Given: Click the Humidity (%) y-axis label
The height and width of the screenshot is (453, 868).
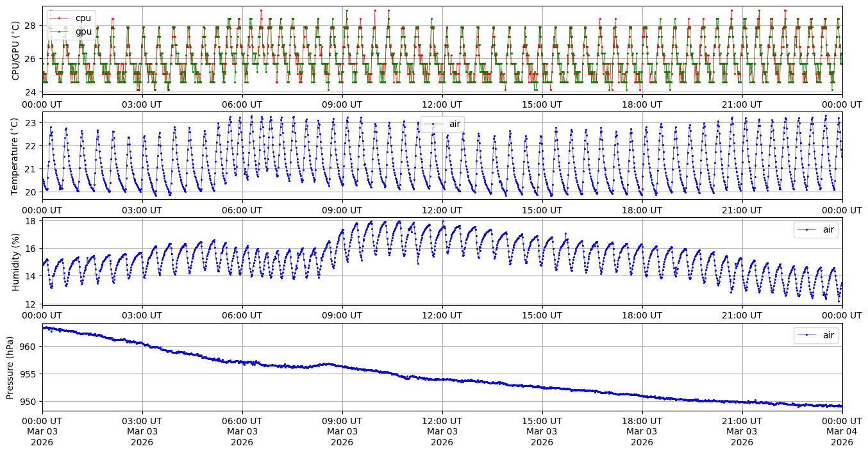Looking at the screenshot, I should click(x=16, y=261).
